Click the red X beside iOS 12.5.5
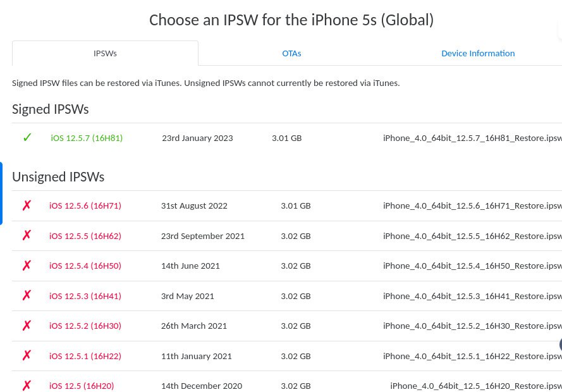Image resolution: width=562 pixels, height=392 pixels. click(x=27, y=236)
